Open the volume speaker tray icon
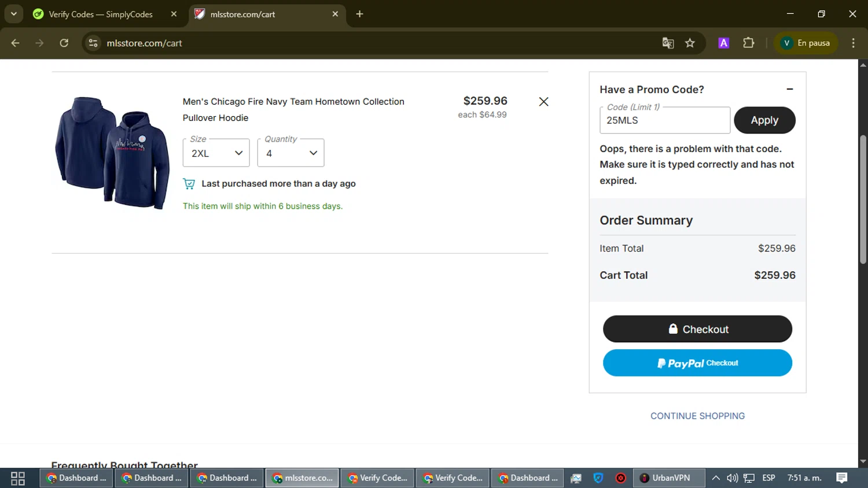Viewport: 868px width, 488px height. point(732,478)
